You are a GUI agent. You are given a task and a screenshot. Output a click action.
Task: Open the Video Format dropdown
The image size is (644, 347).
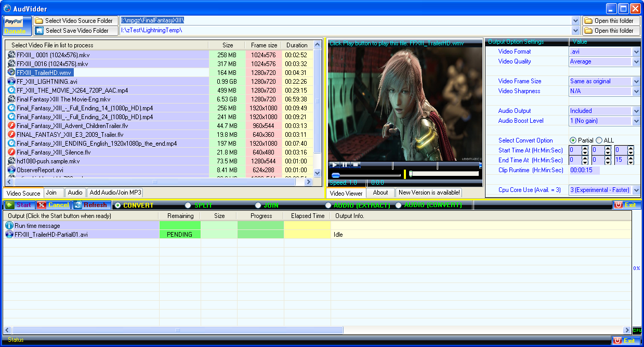pyautogui.click(x=636, y=52)
